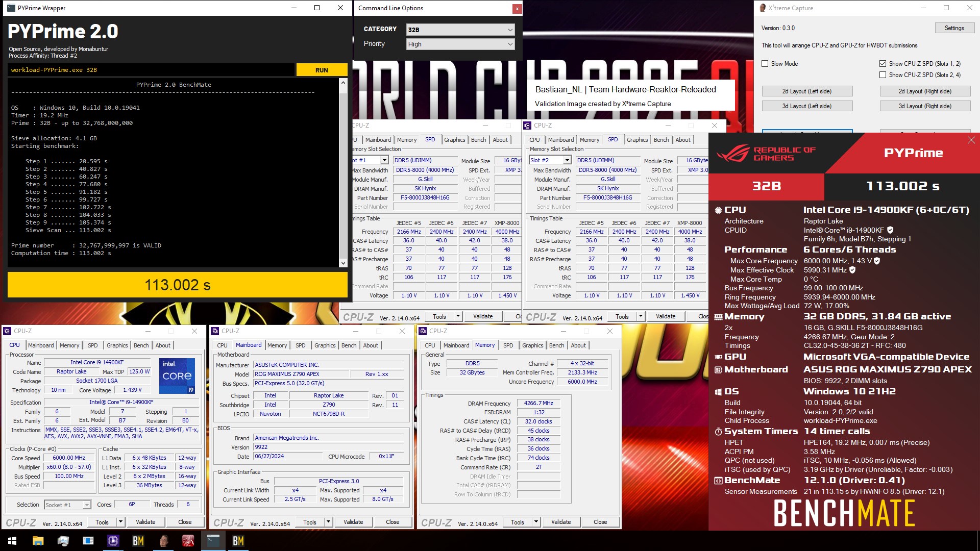Click Close in CPU-Z Mainboard window
Image resolution: width=980 pixels, height=551 pixels.
(x=393, y=522)
